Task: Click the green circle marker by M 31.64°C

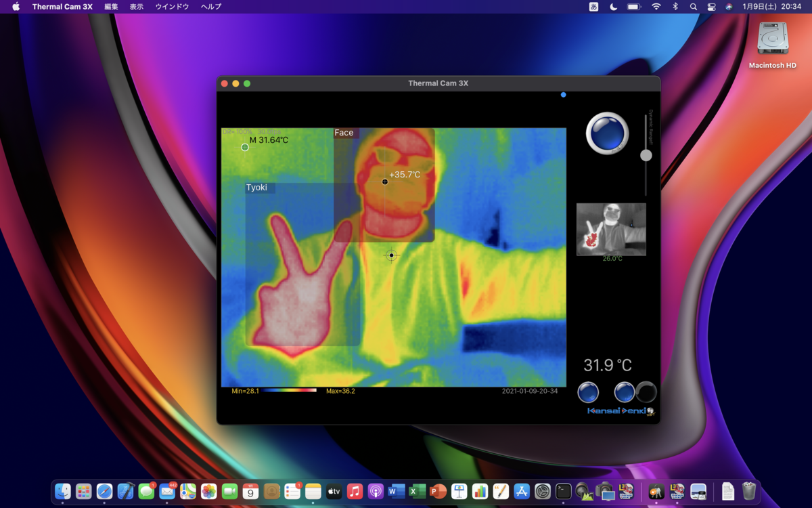Action: [245, 147]
